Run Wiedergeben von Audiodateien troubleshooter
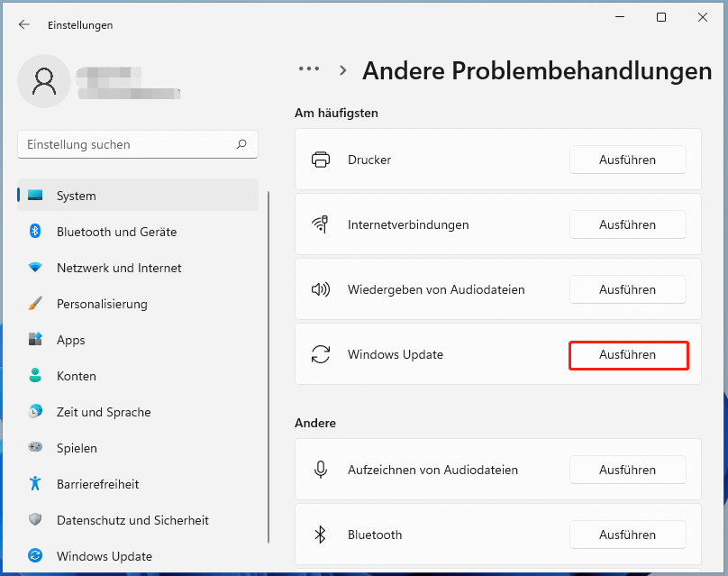Image resolution: width=728 pixels, height=576 pixels. pos(628,289)
